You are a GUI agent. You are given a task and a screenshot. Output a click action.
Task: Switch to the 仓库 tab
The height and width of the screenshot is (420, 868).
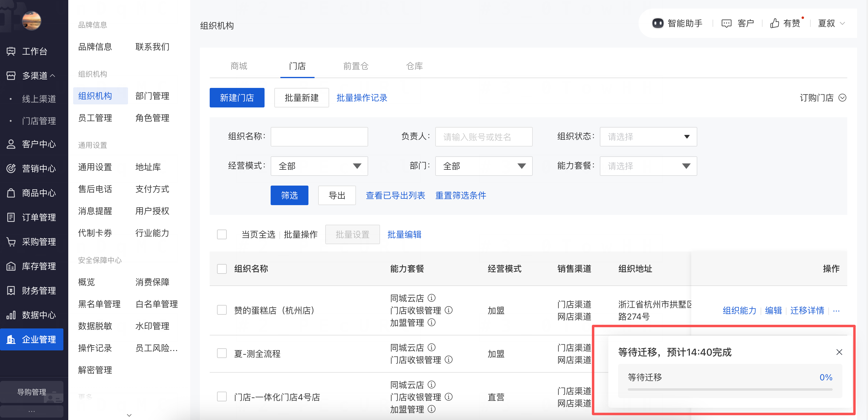point(414,66)
